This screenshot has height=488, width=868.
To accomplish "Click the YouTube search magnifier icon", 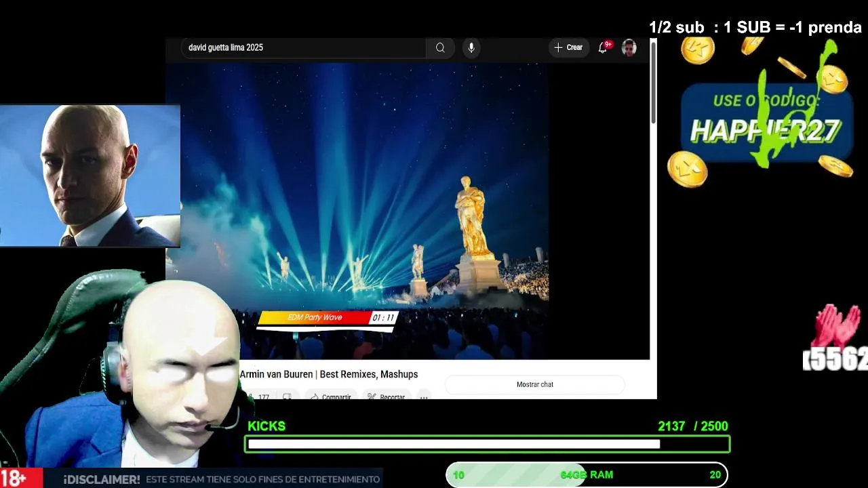I will (x=440, y=47).
